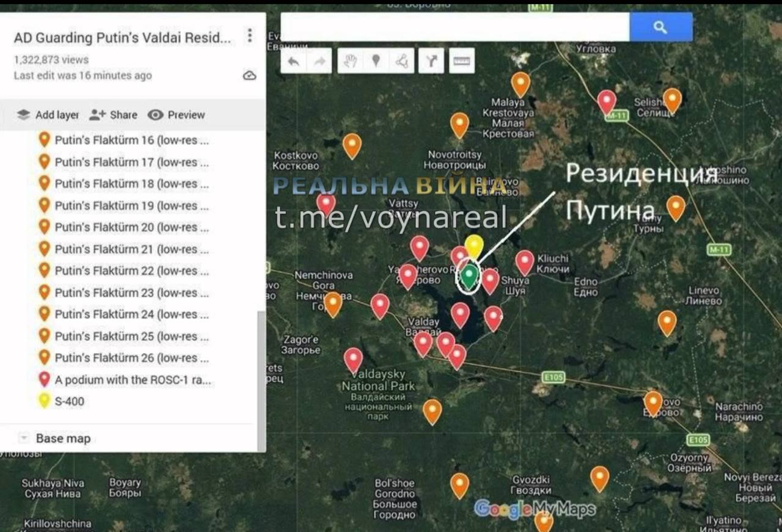This screenshot has width=782, height=532.
Task: Expand the Base map section
Action: pos(24,438)
